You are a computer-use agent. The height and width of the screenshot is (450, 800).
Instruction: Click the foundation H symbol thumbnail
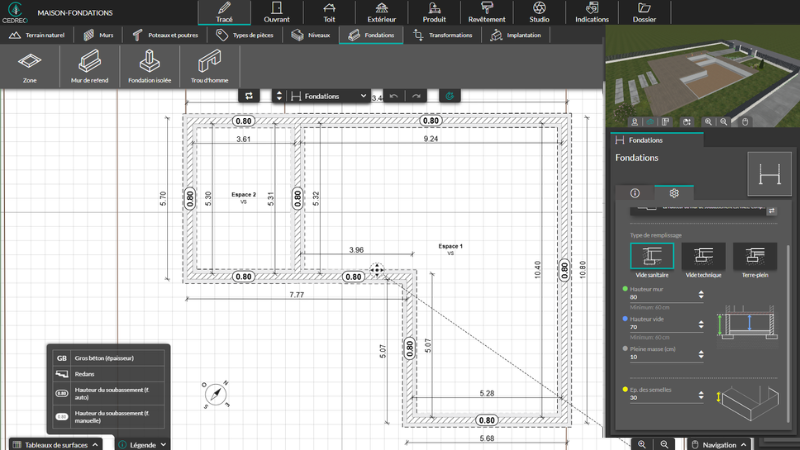tap(769, 174)
